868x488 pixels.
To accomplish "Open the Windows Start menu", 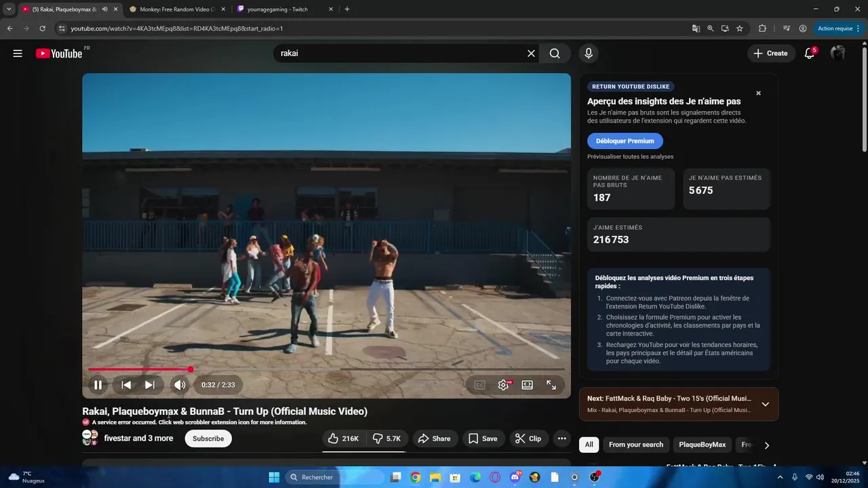I will 274,477.
